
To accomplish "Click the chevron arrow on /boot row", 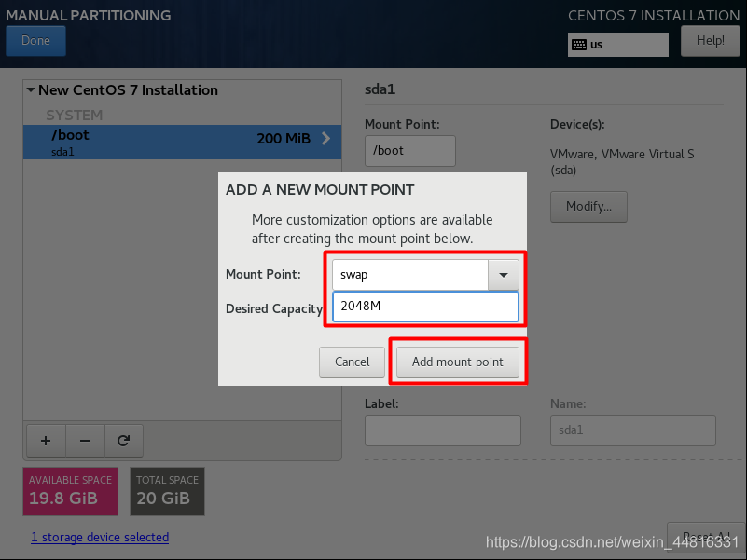I will [325, 139].
